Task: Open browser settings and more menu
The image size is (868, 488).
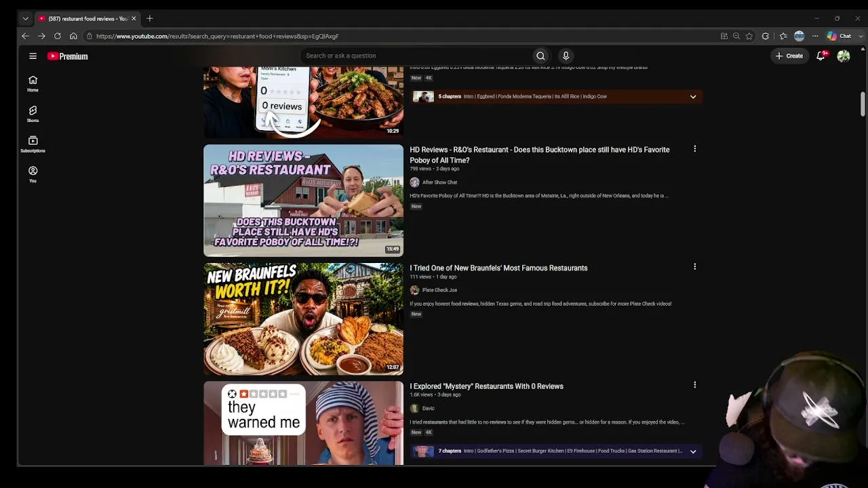Action: click(x=815, y=36)
